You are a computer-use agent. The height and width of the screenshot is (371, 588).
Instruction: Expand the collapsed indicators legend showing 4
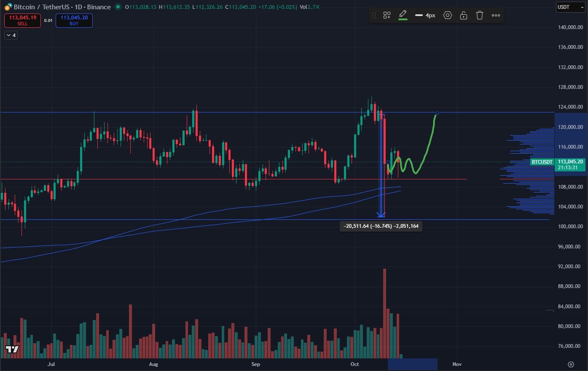point(11,35)
